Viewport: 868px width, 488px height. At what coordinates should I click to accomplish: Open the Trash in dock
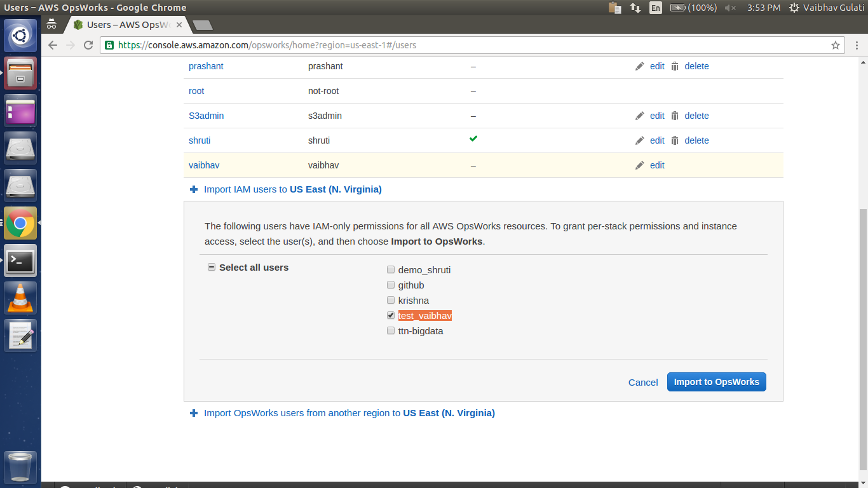pyautogui.click(x=20, y=467)
